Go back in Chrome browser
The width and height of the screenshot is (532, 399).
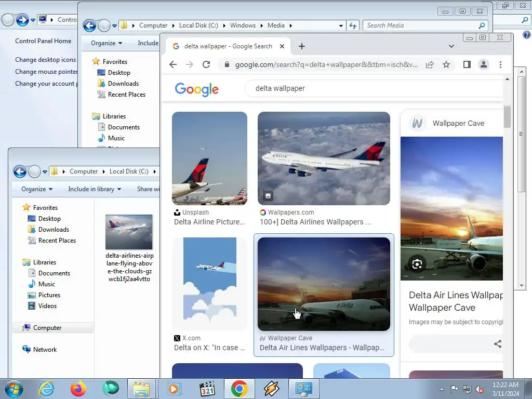coord(173,64)
